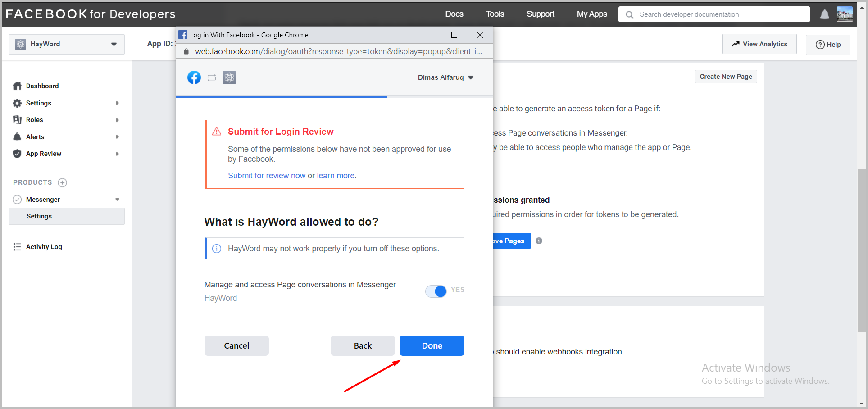Click Submit for review now link
The height and width of the screenshot is (409, 868).
tap(267, 176)
